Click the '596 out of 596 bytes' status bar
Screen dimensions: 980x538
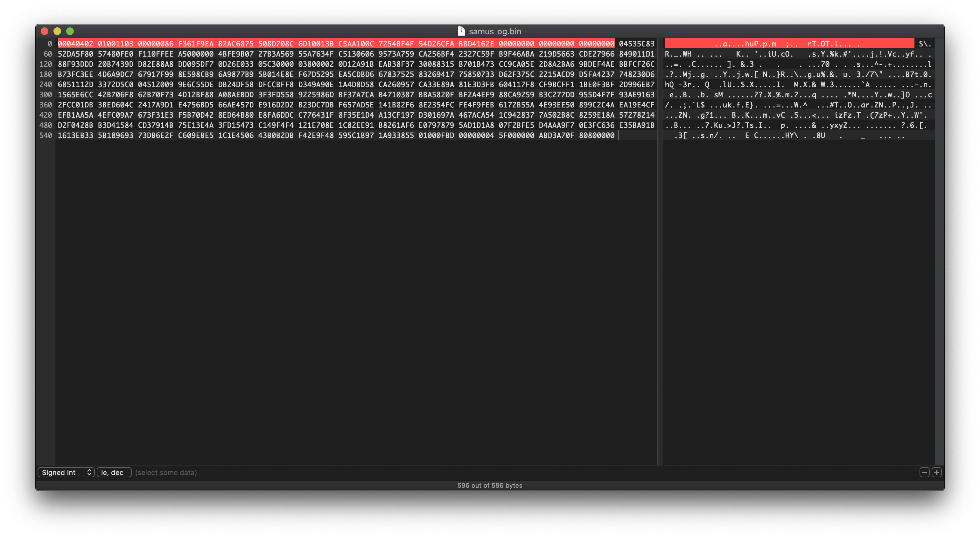(x=490, y=485)
